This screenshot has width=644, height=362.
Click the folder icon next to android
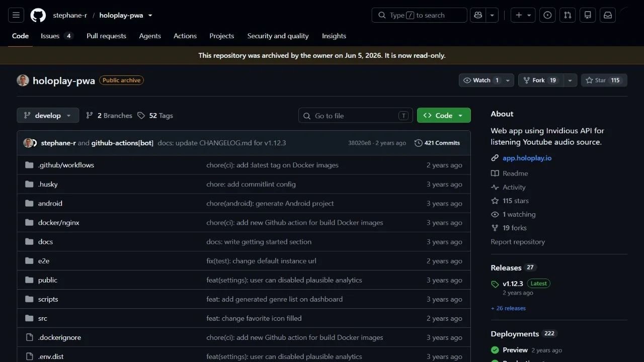pos(29,203)
